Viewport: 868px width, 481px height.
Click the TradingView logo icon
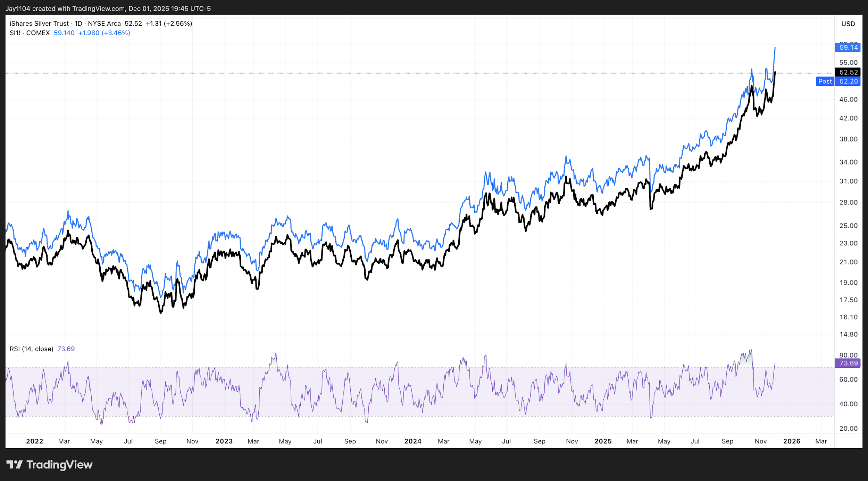click(14, 464)
